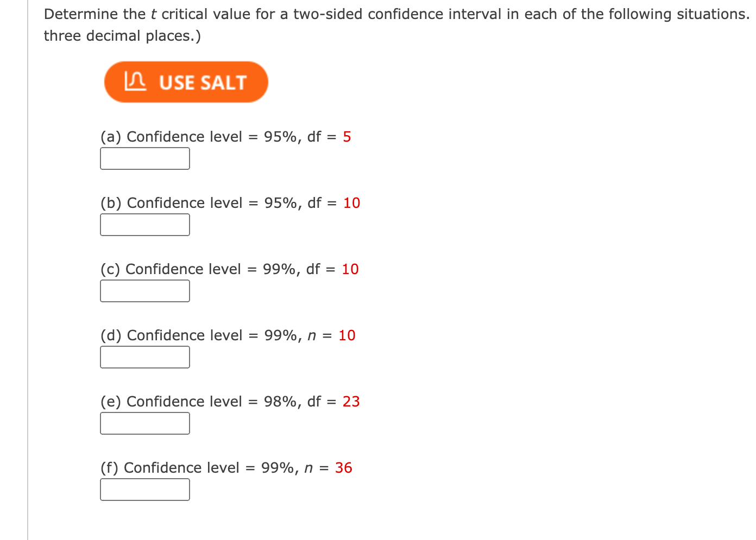
Task: Click the 99% confidence level text in part (c)
Action: (x=280, y=269)
